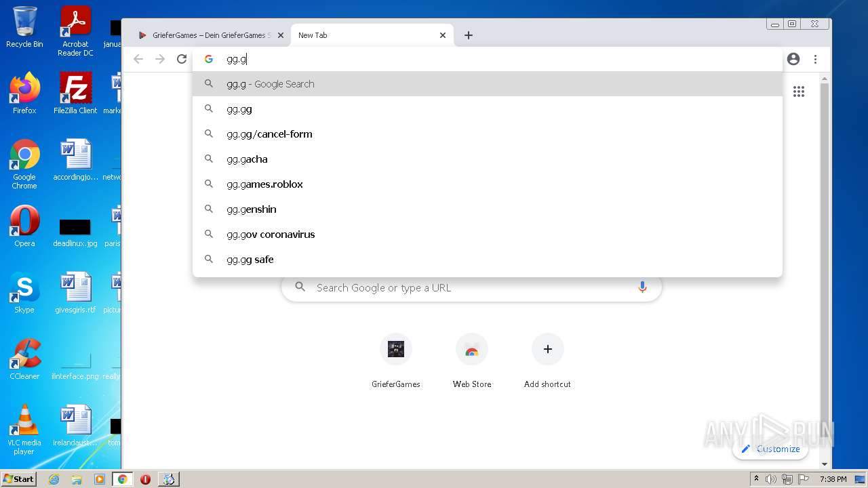Image resolution: width=868 pixels, height=488 pixels.
Task: Open new tab with plus button
Action: [469, 35]
